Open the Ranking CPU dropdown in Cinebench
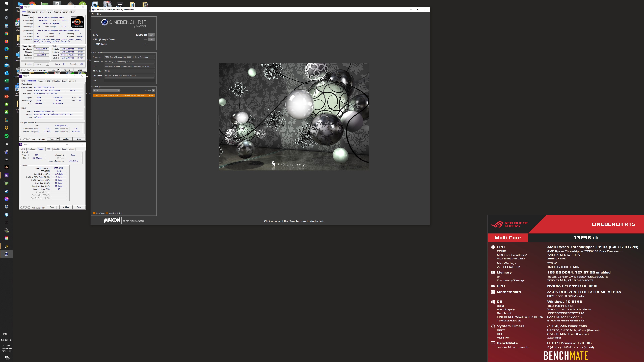Screen dimensions: 644x362 click(x=107, y=90)
